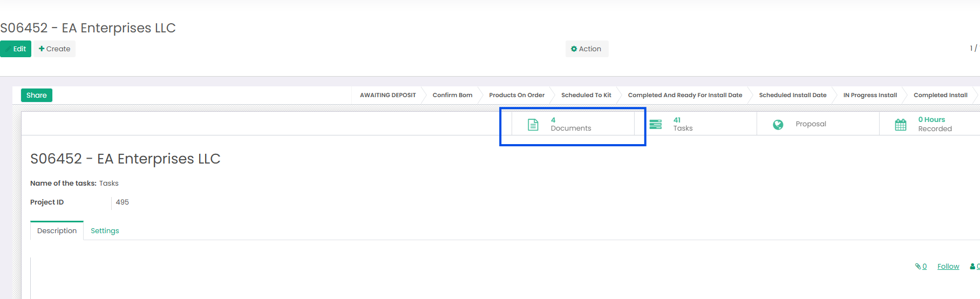Open the Proposal stat button
Image resolution: width=980 pixels, height=299 pixels.
[x=818, y=124]
